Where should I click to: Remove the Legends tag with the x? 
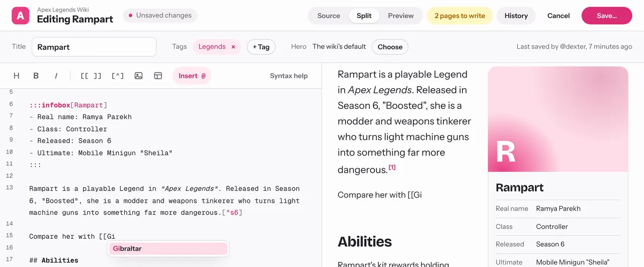click(233, 47)
